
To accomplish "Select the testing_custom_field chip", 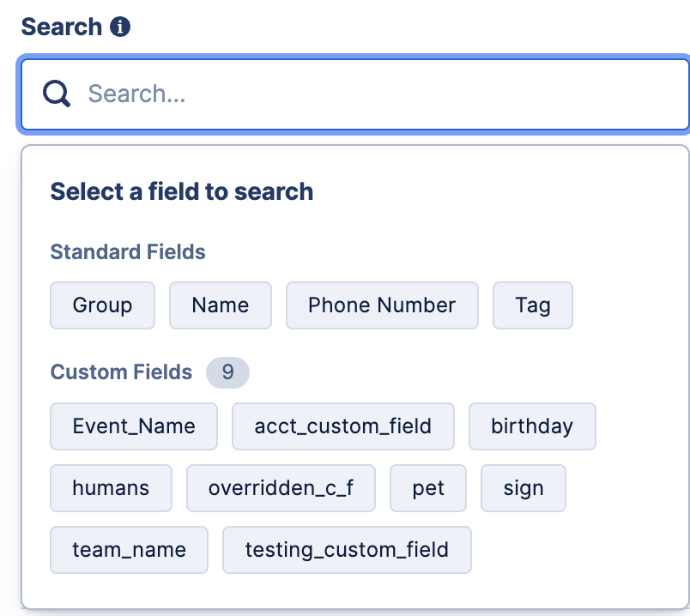I will coord(348,550).
